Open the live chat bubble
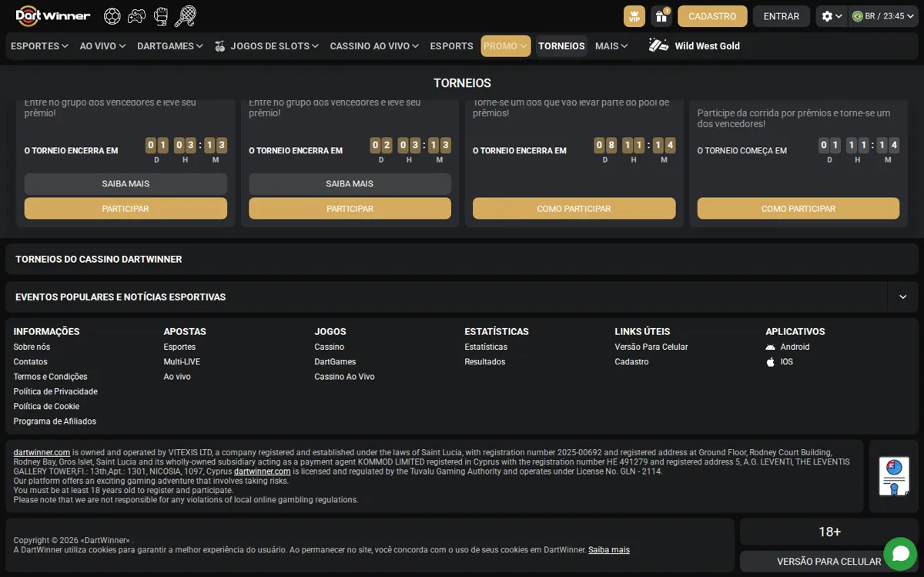 (x=900, y=553)
